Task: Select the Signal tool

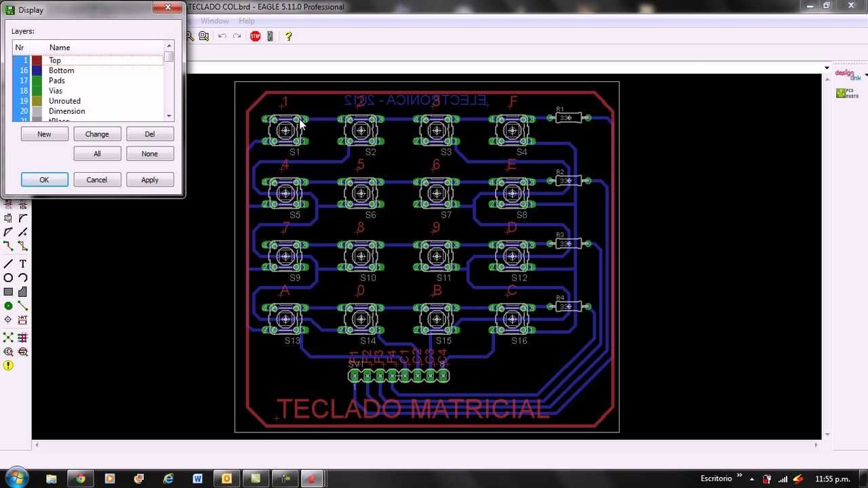Action: (23, 306)
